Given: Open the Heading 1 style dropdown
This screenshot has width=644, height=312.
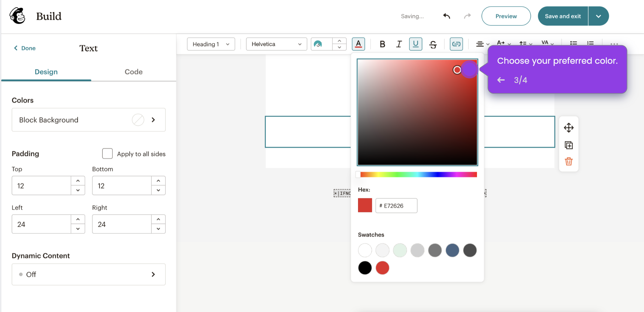Looking at the screenshot, I should click(x=211, y=44).
